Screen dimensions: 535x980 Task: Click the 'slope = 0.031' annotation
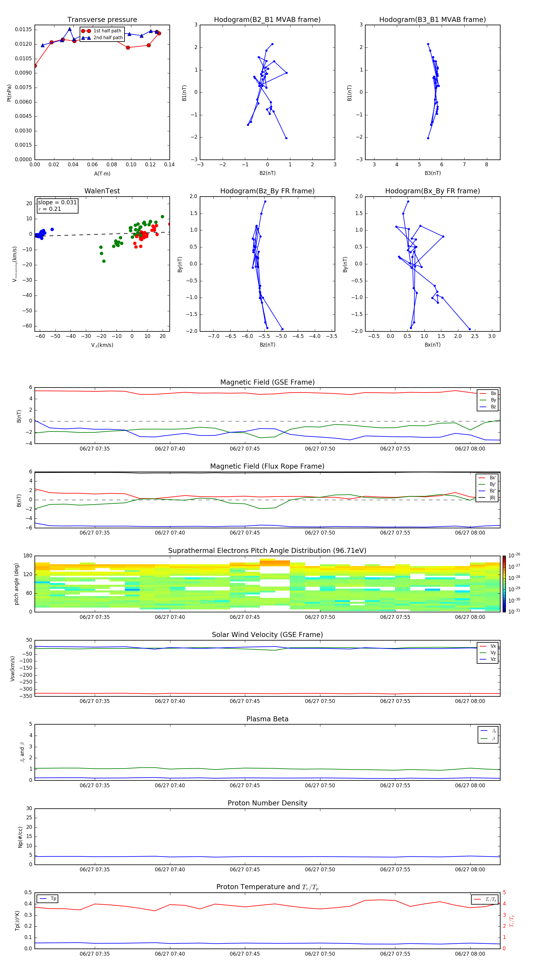click(57, 203)
